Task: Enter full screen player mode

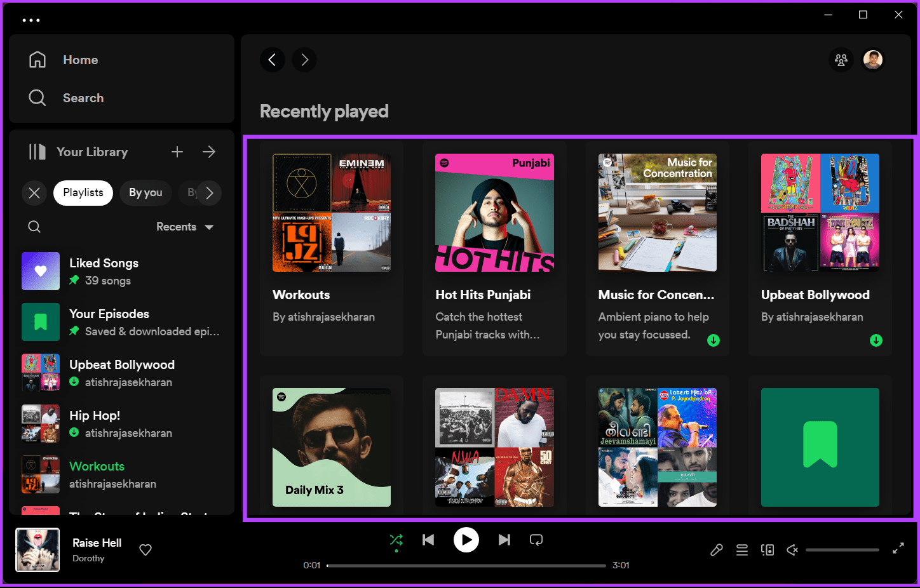Action: (x=898, y=549)
